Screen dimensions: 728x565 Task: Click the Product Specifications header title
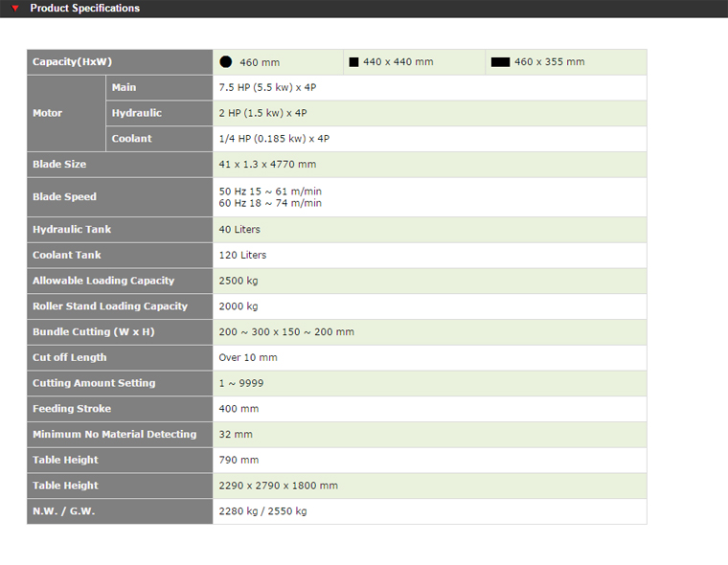point(85,9)
